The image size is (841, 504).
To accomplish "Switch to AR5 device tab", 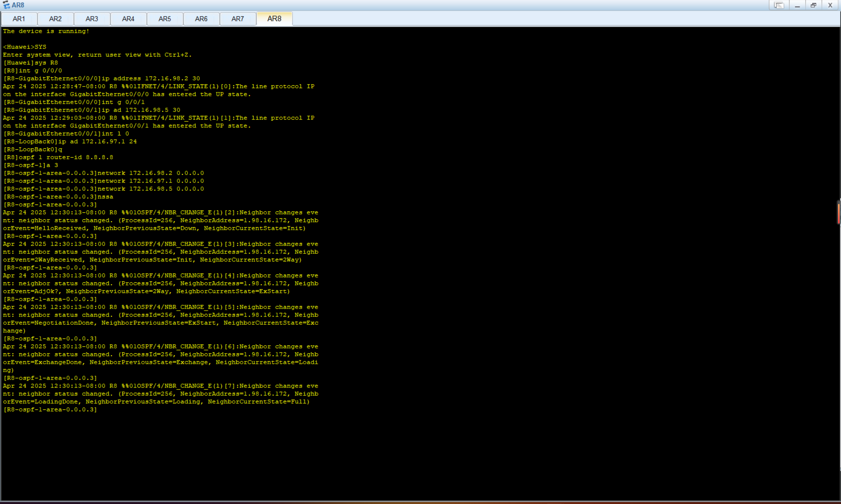I will click(x=165, y=19).
